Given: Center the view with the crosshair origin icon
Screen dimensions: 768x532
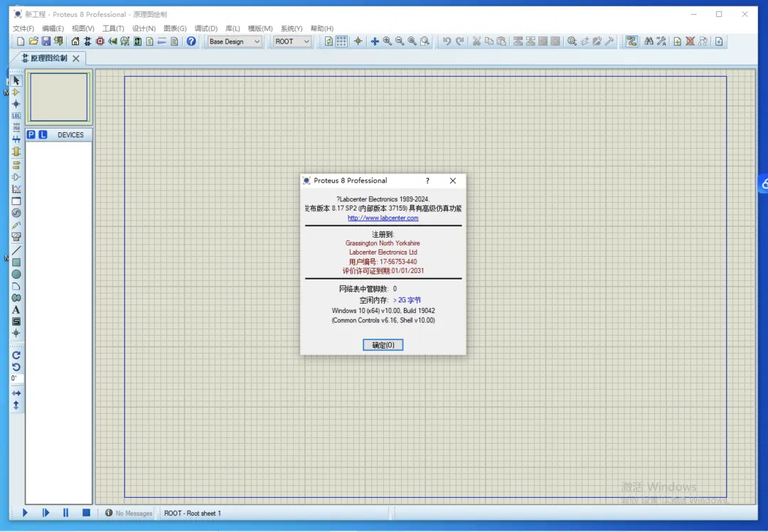Looking at the screenshot, I should [x=358, y=42].
